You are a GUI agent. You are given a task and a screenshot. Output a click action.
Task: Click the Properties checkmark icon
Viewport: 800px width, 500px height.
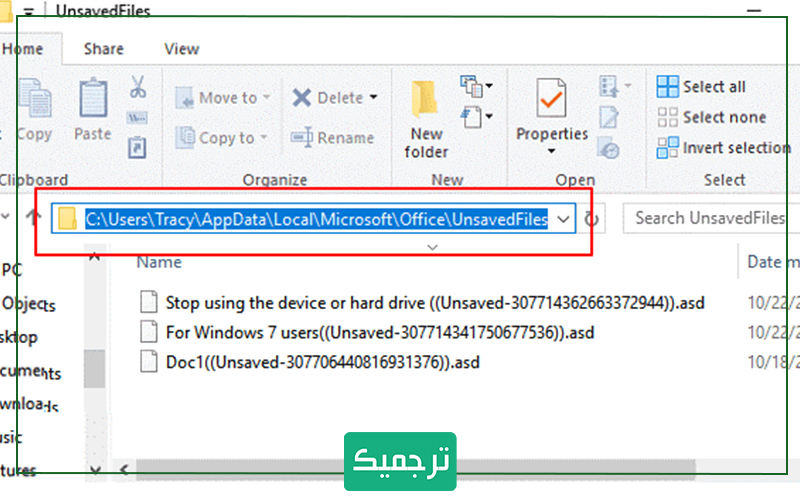551,97
